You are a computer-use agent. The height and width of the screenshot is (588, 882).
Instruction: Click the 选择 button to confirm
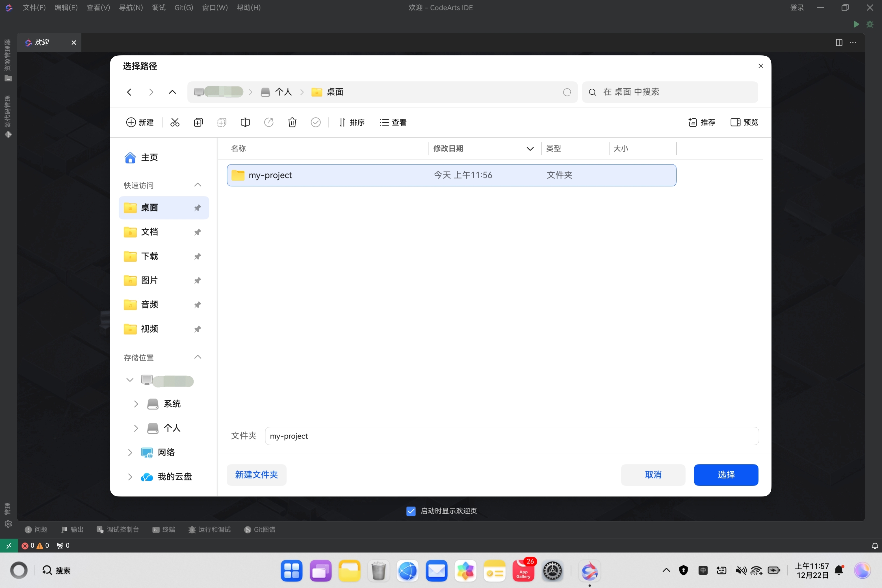726,475
